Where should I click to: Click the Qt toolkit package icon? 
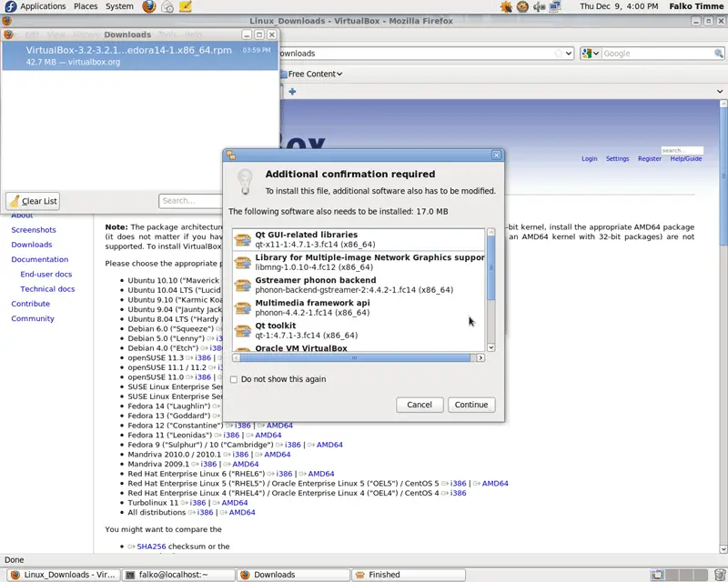243,330
